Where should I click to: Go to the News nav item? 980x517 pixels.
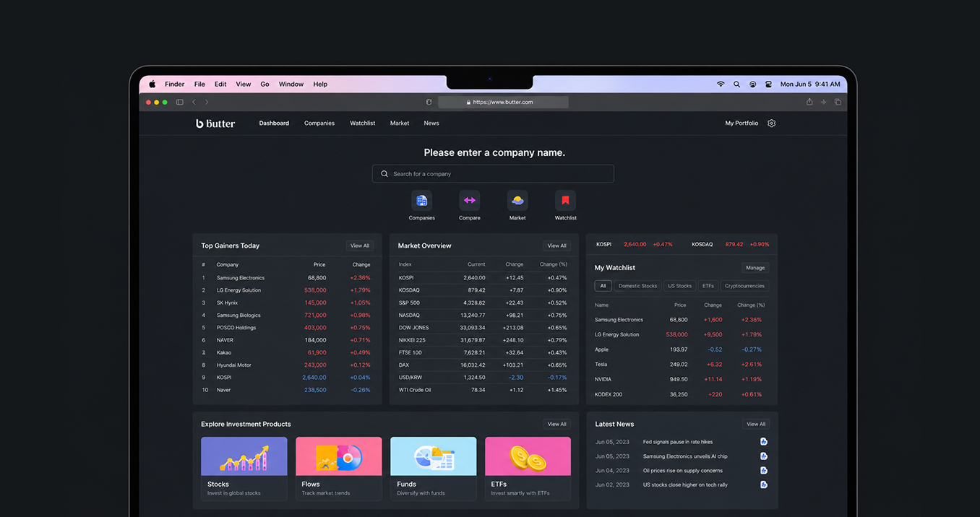(431, 123)
